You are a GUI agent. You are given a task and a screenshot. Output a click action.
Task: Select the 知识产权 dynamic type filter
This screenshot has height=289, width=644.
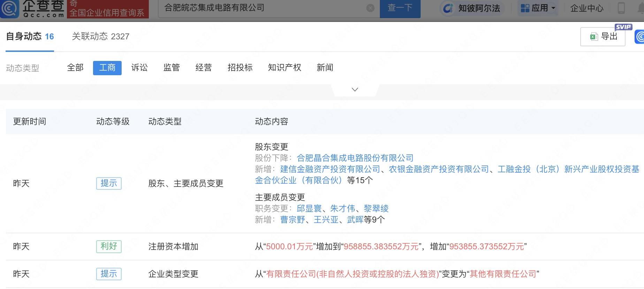pos(284,68)
